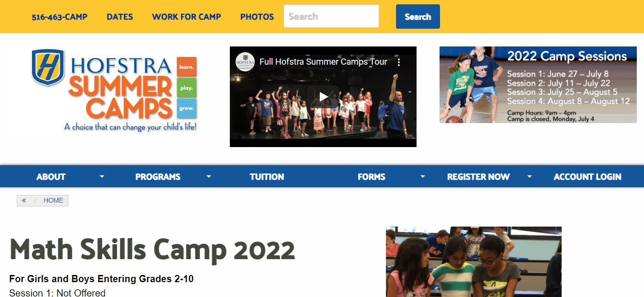Click the orange "learn." tile
This screenshot has width=644, height=297.
187,67
